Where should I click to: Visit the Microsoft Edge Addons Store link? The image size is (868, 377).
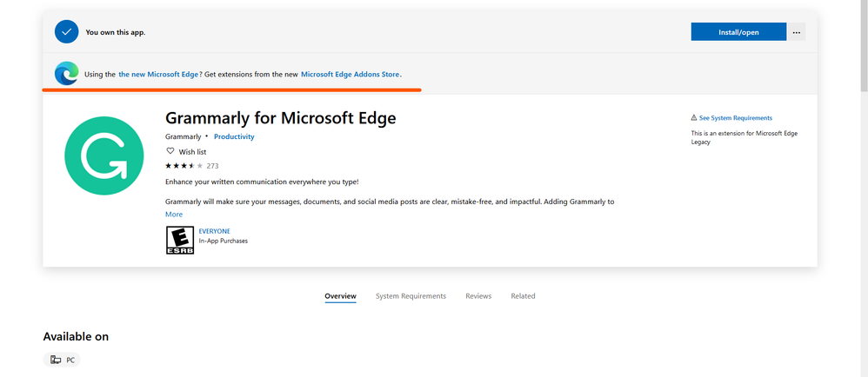[351, 75]
